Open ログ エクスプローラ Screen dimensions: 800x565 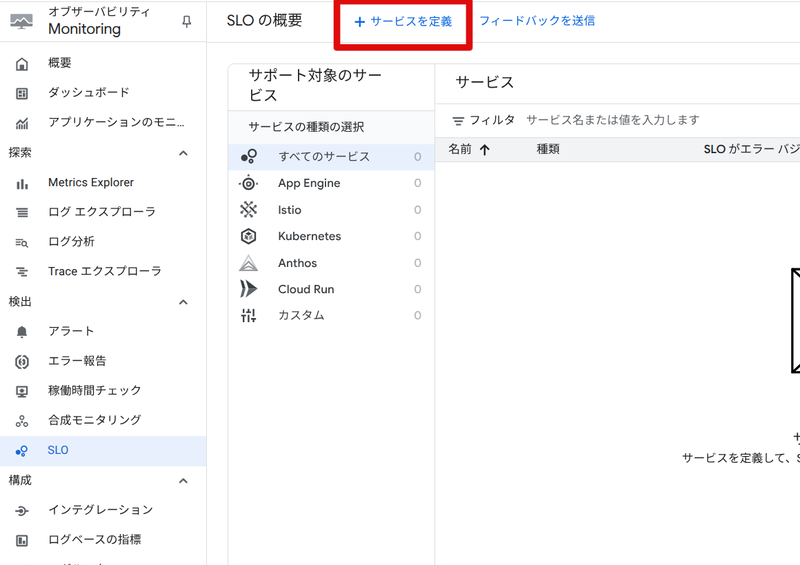click(x=103, y=212)
